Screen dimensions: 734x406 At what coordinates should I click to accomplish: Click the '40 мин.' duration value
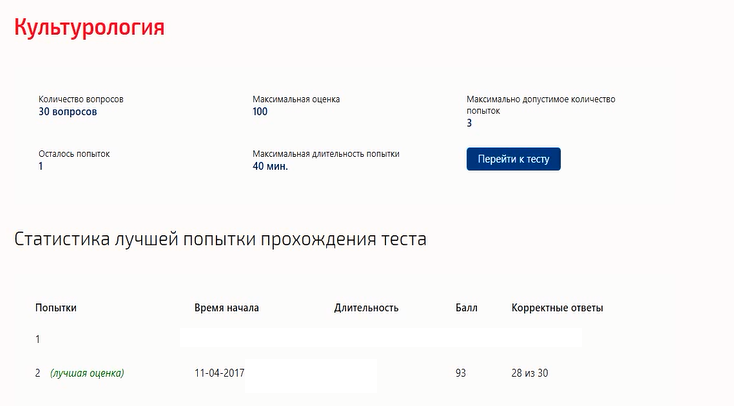270,166
